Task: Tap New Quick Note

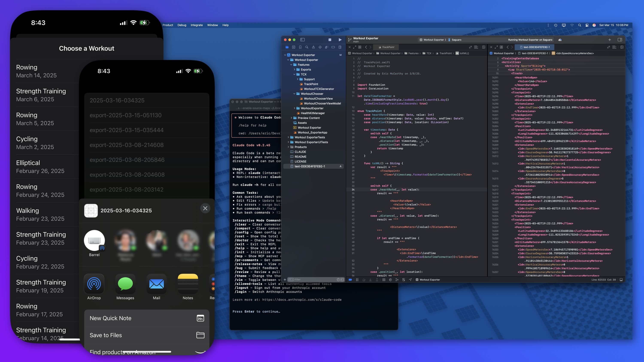Action: coord(147,318)
